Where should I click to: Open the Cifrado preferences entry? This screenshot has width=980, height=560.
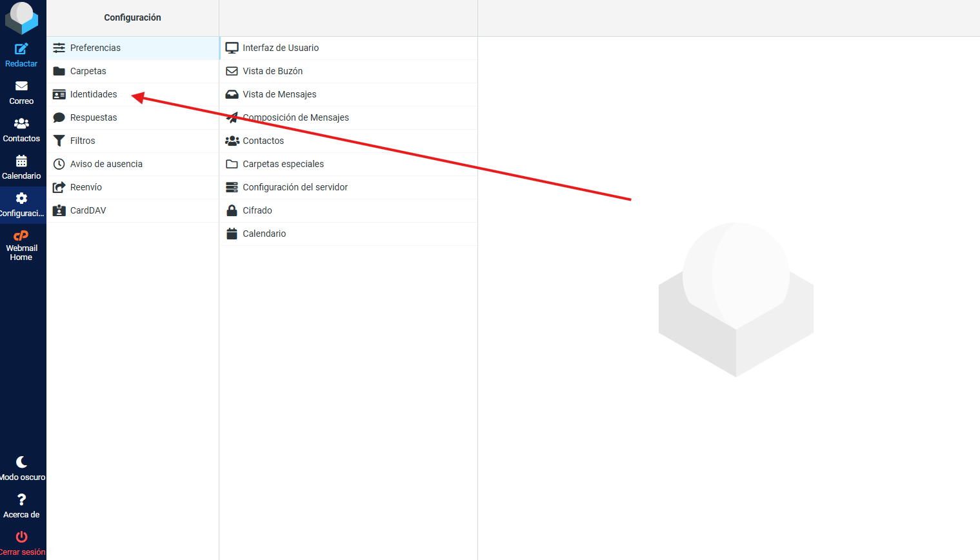[257, 210]
